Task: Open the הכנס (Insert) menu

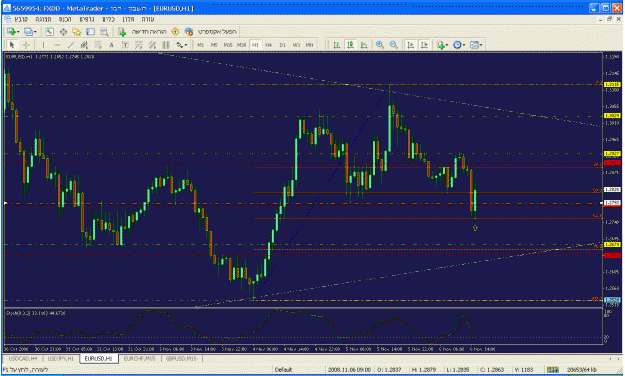Action: pos(65,19)
